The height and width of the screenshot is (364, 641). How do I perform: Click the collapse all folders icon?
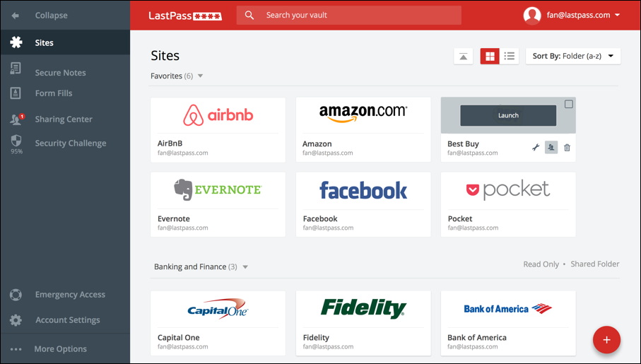pyautogui.click(x=463, y=56)
